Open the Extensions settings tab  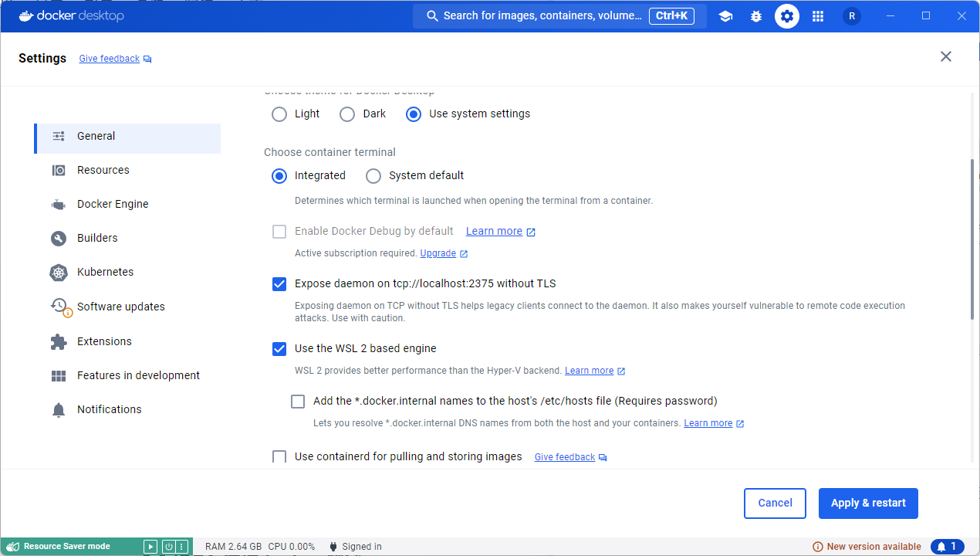pos(128,341)
